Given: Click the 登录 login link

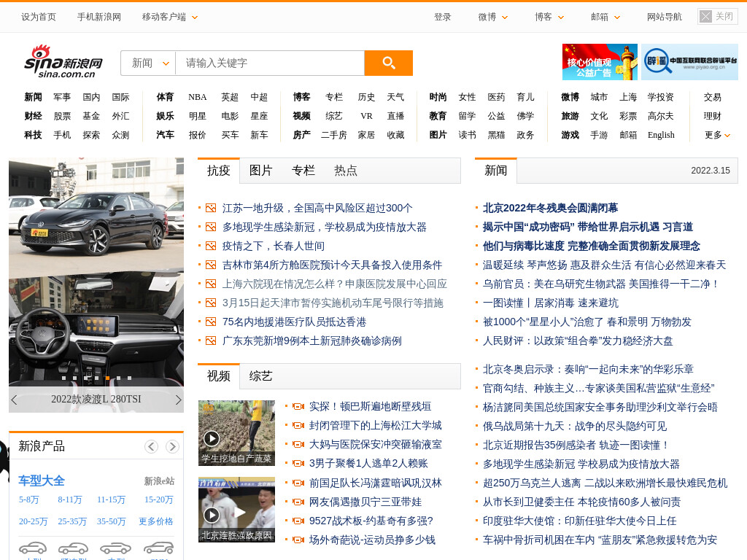Looking at the screenshot, I should (x=443, y=17).
